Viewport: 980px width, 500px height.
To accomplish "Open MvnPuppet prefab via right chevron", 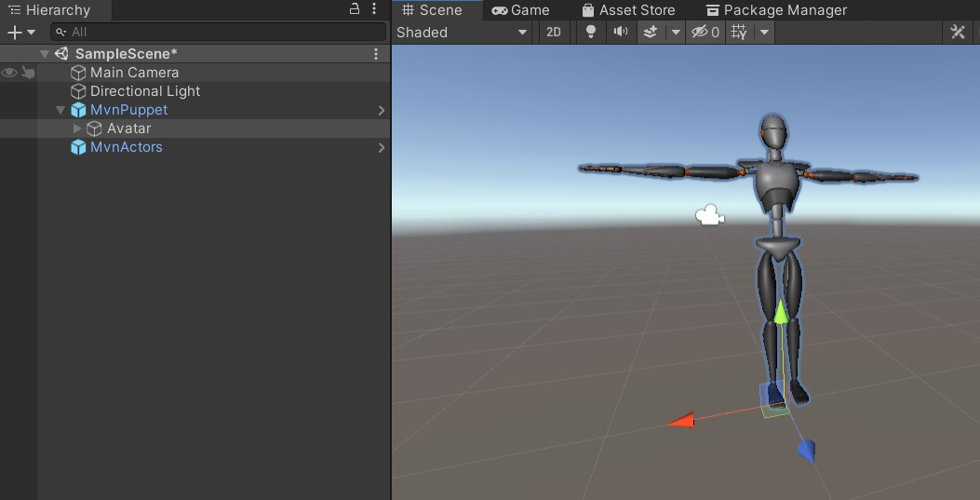I will [x=382, y=111].
